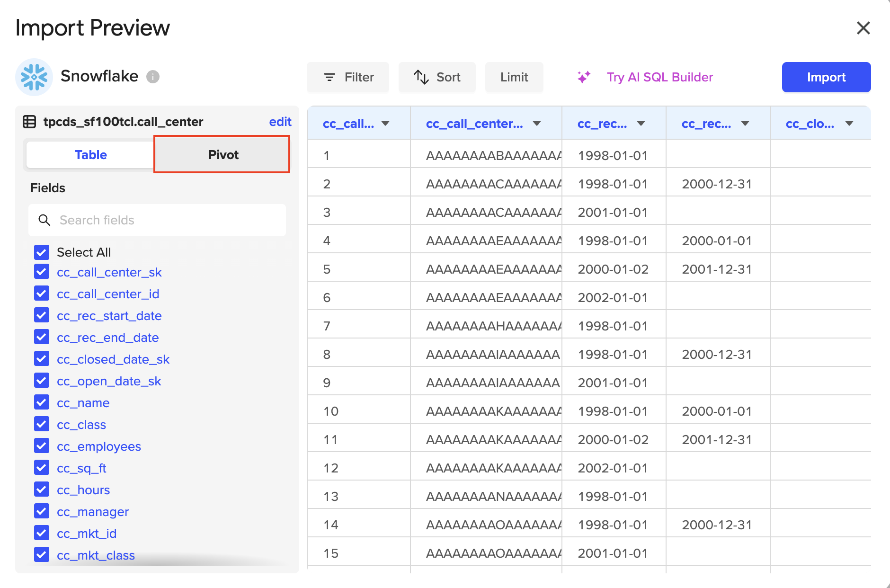Click the table grid icon beside tpcds_sf100tcl.call_center

(x=29, y=122)
